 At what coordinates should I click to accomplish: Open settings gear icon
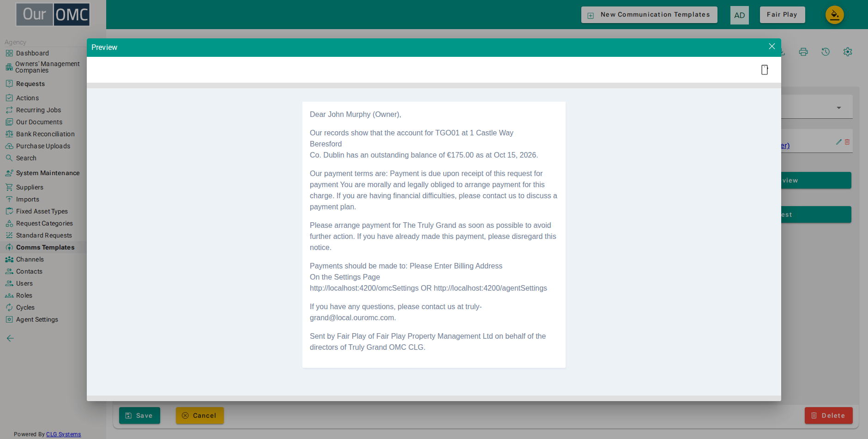(x=848, y=52)
